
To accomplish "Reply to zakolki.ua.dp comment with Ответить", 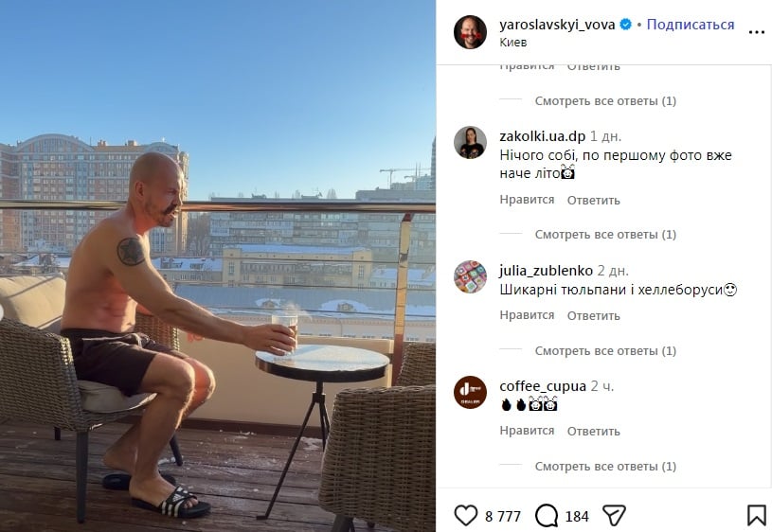I will coord(593,201).
